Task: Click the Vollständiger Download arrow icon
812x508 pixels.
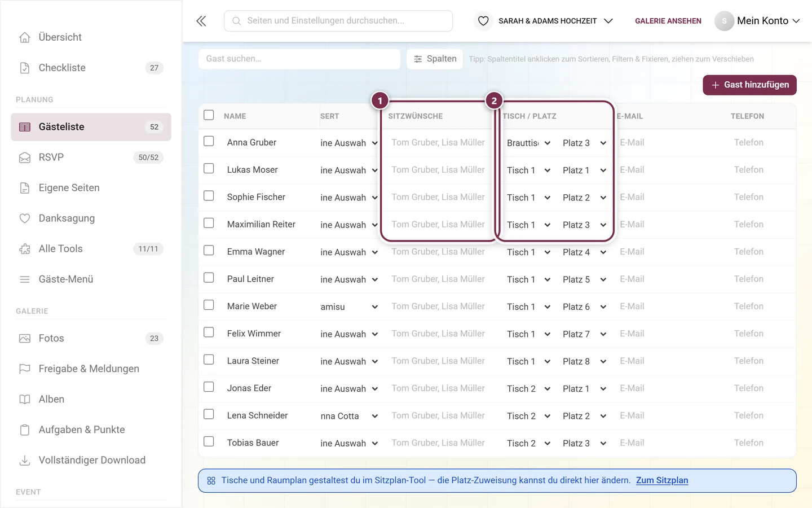Action: point(25,461)
